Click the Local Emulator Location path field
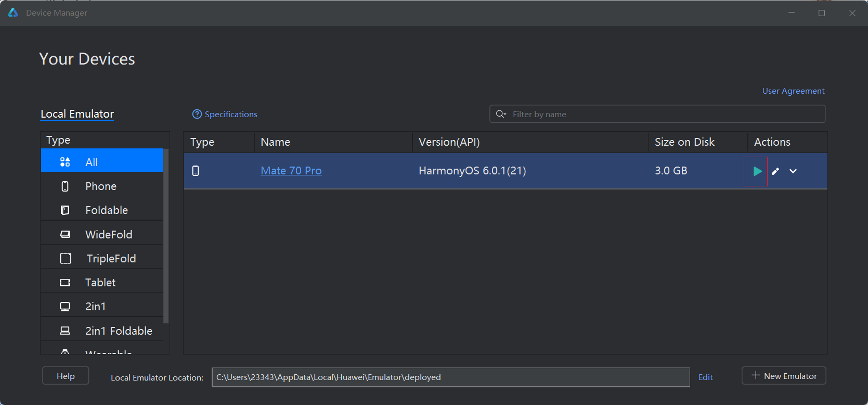This screenshot has height=405, width=868. [451, 377]
